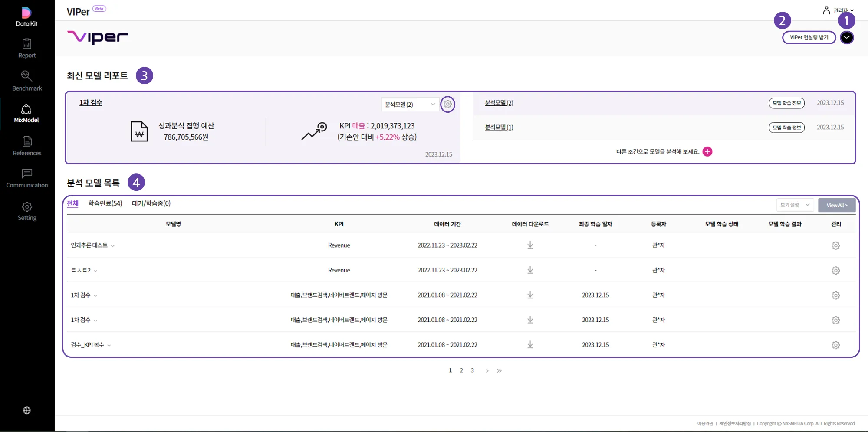The height and width of the screenshot is (432, 868).
Task: Download data for ㅌㅅㅌ2
Action: coord(530,270)
